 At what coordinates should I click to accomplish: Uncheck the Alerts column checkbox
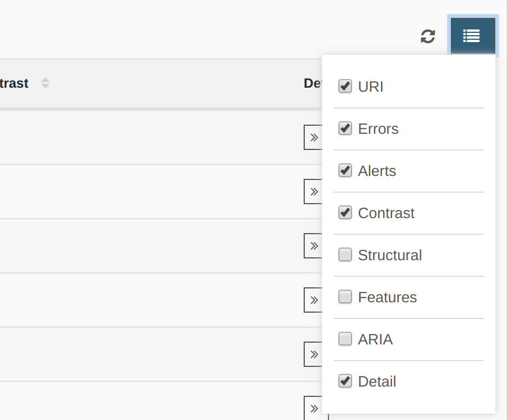tap(345, 171)
